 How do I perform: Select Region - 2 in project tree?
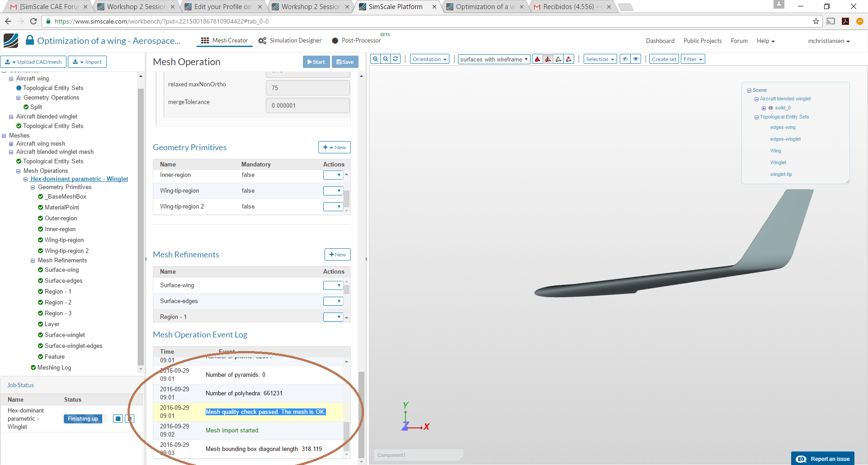(58, 303)
